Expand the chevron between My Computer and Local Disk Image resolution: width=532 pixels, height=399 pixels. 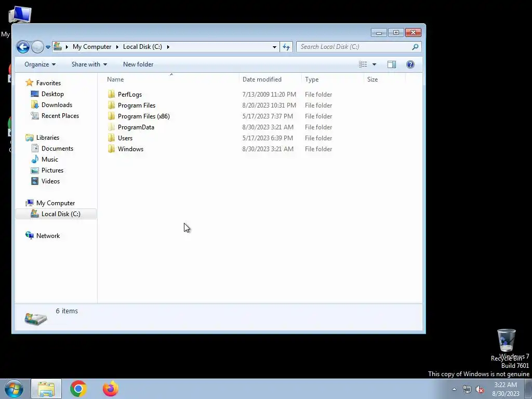(117, 47)
